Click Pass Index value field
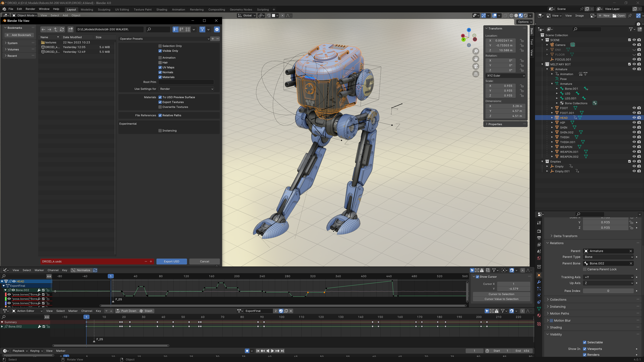 (608, 291)
